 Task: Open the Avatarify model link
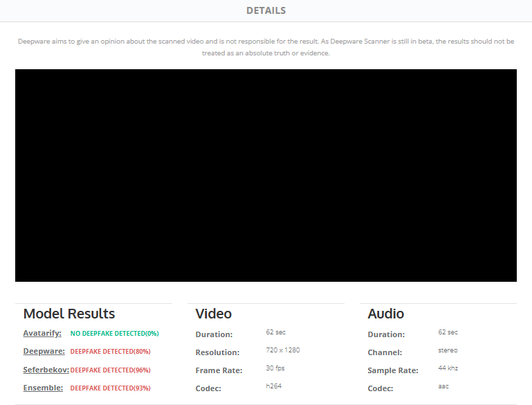coord(42,333)
